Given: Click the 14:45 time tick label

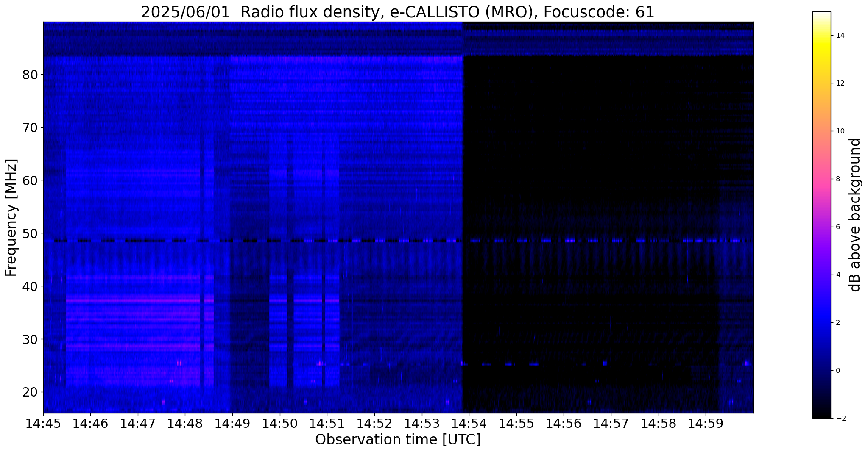Looking at the screenshot, I should pos(43,424).
